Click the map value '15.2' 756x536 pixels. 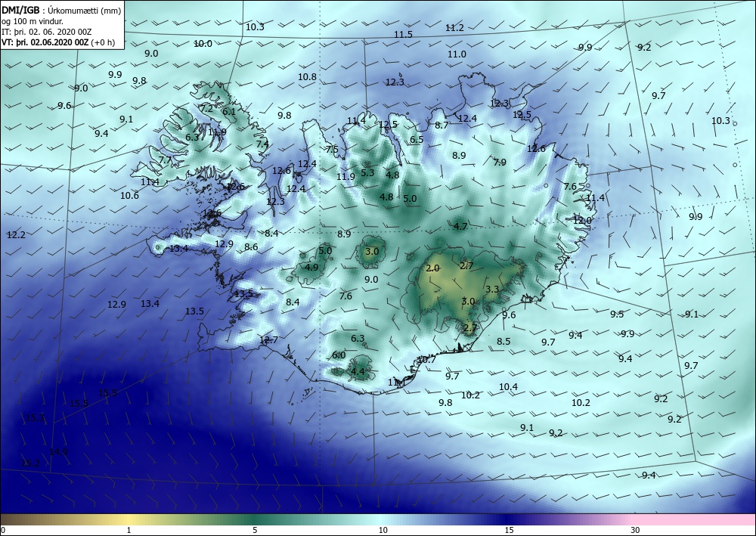[x=31, y=463]
